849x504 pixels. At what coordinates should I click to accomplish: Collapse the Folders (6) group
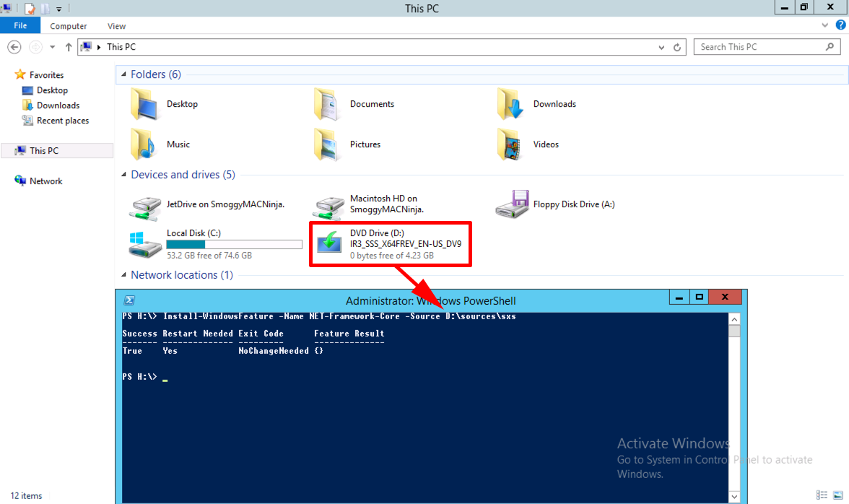click(x=123, y=74)
